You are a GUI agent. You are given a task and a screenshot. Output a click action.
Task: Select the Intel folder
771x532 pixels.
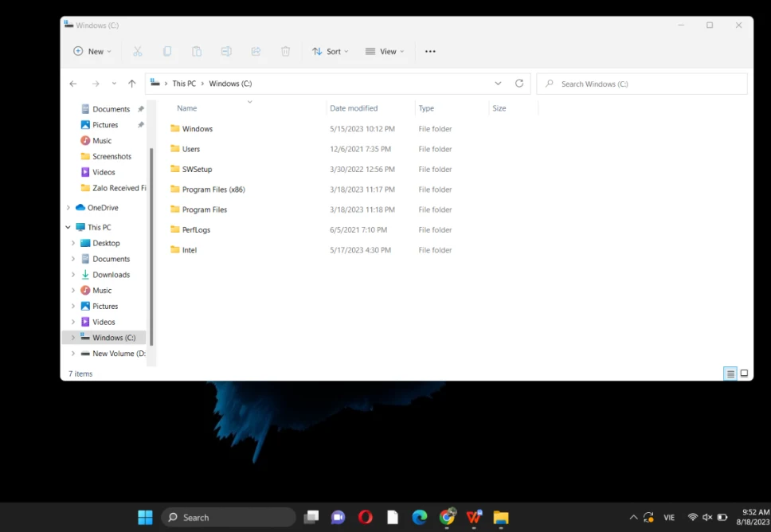tap(183, 250)
